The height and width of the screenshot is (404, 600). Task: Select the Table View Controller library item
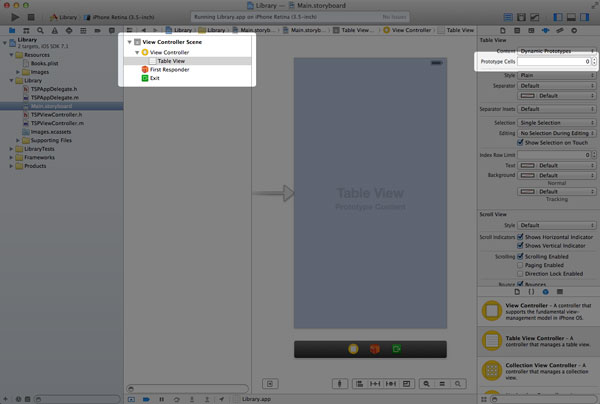[539, 341]
